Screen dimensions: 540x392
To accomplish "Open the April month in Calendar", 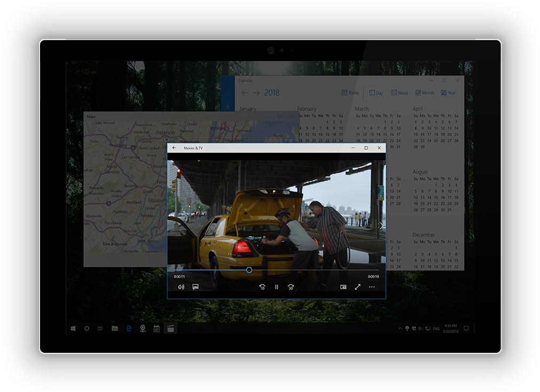I will [417, 109].
